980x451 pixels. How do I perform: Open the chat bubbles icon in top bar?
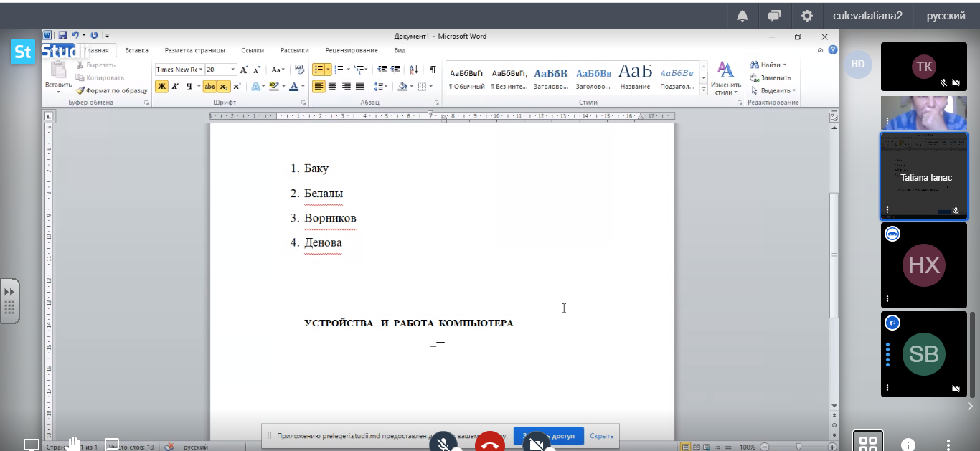(x=775, y=16)
